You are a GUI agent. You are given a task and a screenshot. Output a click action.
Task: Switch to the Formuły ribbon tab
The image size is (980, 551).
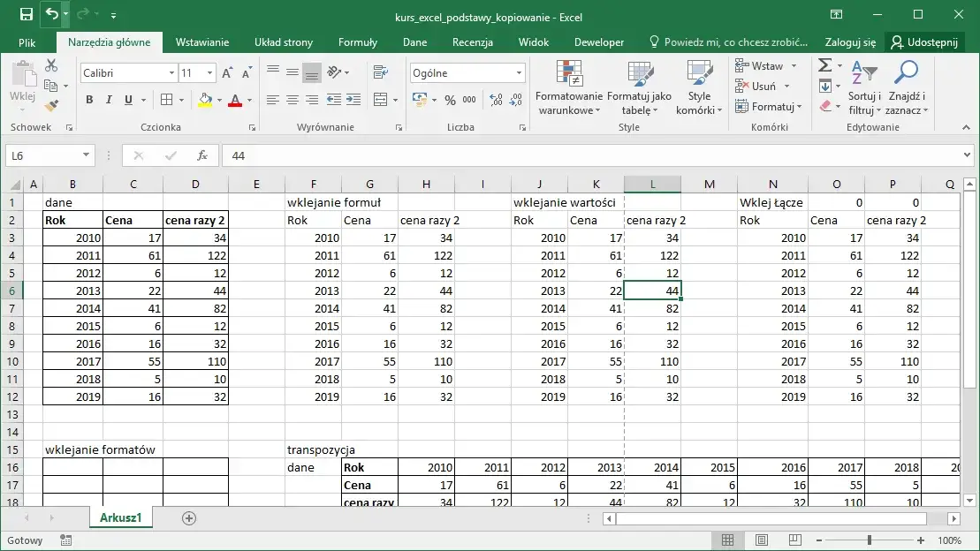click(357, 42)
